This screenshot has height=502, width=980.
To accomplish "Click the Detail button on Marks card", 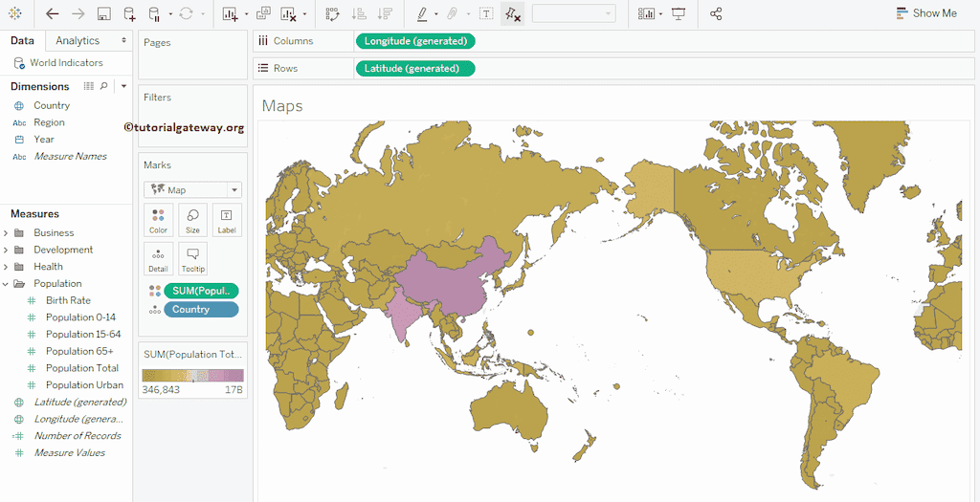I will point(158,259).
